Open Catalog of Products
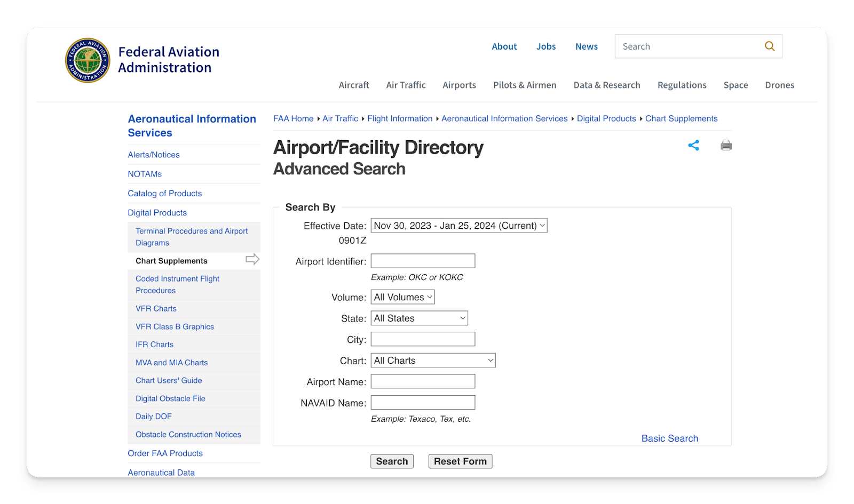 tap(165, 194)
